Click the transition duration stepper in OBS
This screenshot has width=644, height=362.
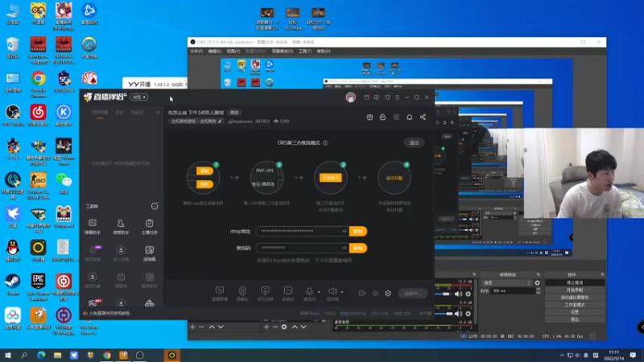[538, 290]
